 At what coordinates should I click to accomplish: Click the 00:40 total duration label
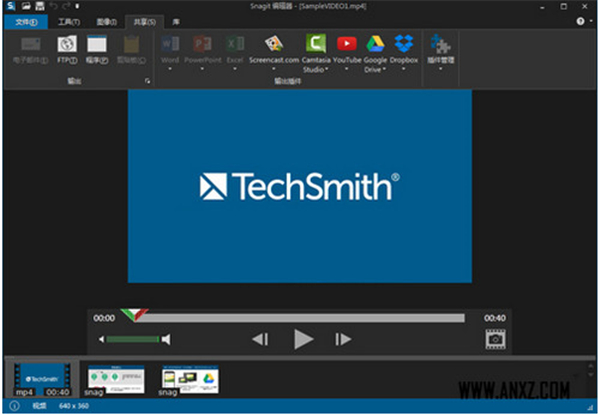(x=494, y=318)
